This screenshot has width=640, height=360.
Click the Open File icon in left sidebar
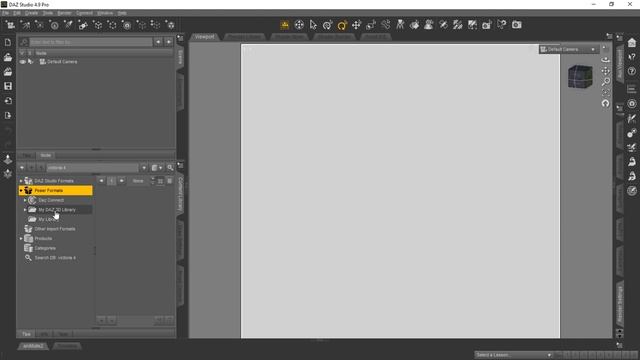(x=8, y=57)
